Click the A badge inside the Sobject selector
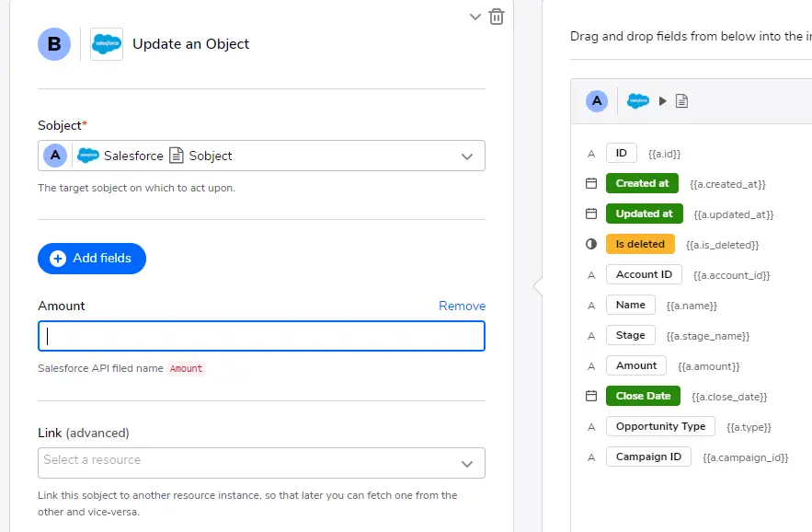This screenshot has height=532, width=812. [54, 155]
